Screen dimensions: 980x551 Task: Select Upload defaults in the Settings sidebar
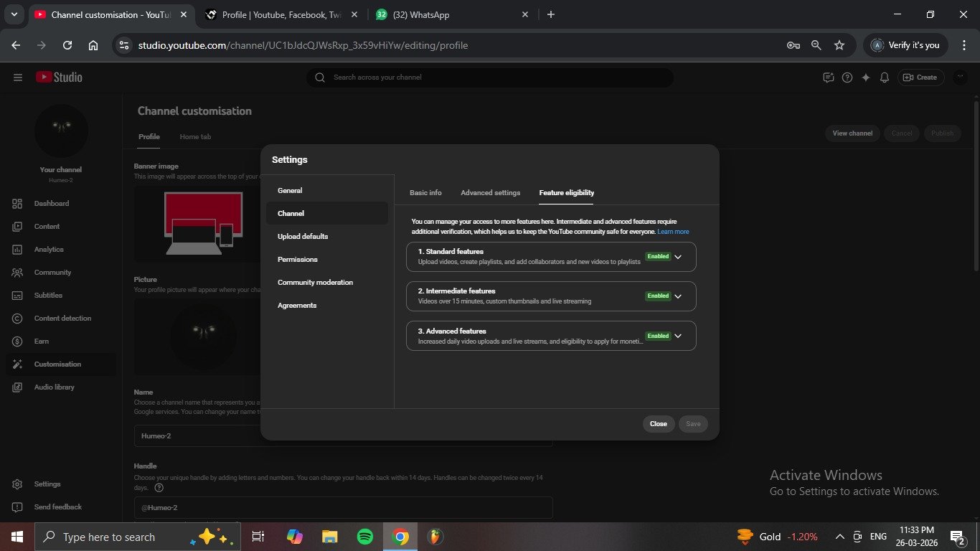(x=303, y=237)
